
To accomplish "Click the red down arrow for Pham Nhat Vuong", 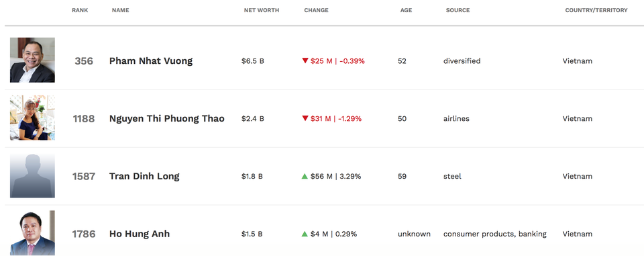I will point(305,61).
